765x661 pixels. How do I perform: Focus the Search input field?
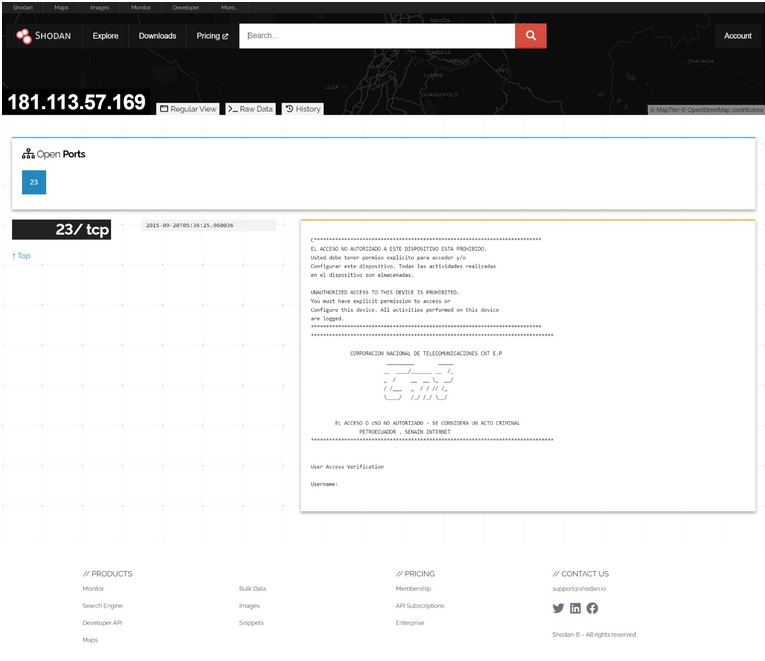tap(377, 36)
